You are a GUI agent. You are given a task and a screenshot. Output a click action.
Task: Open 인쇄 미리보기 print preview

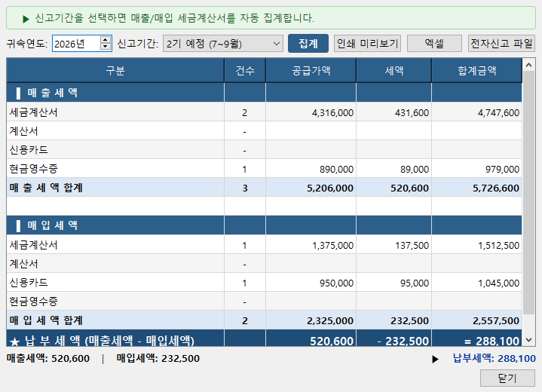(x=367, y=44)
